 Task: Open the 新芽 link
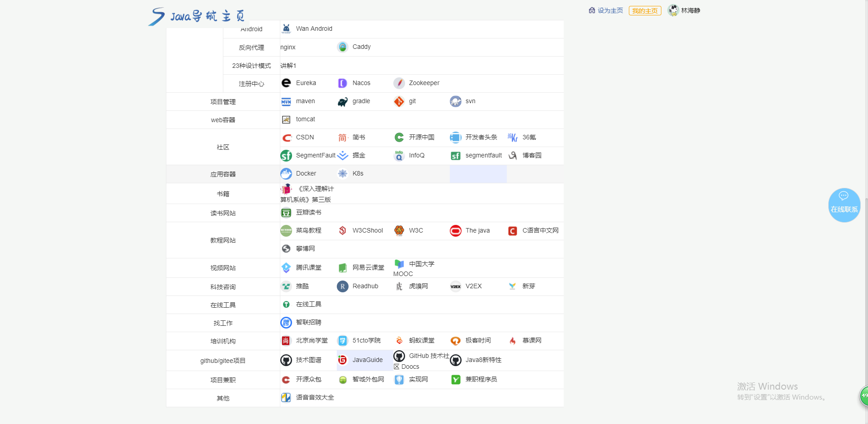pyautogui.click(x=529, y=286)
